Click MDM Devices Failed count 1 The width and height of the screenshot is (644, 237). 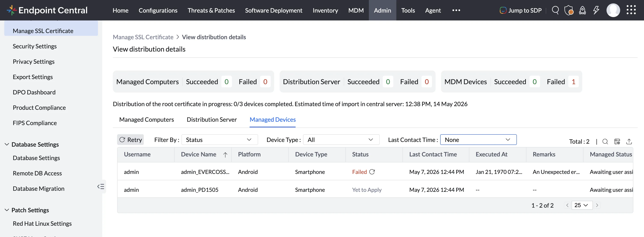click(x=574, y=82)
